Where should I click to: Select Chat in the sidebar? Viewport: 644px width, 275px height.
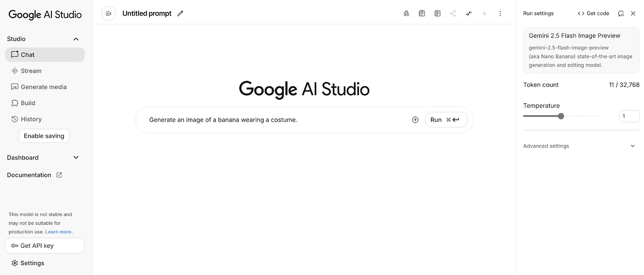[45, 55]
